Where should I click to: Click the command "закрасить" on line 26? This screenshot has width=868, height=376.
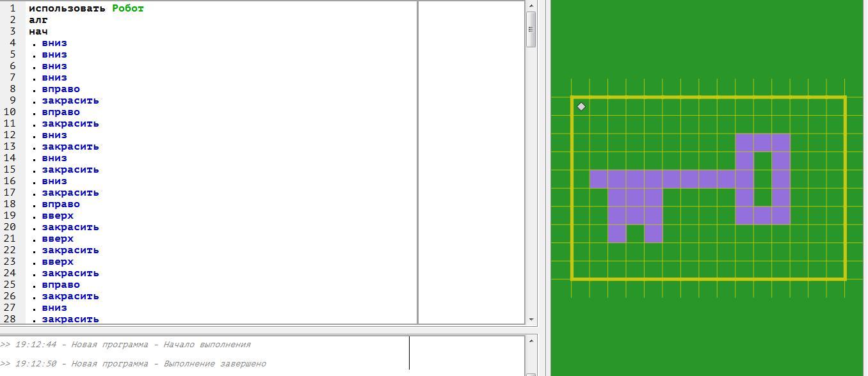tap(70, 296)
